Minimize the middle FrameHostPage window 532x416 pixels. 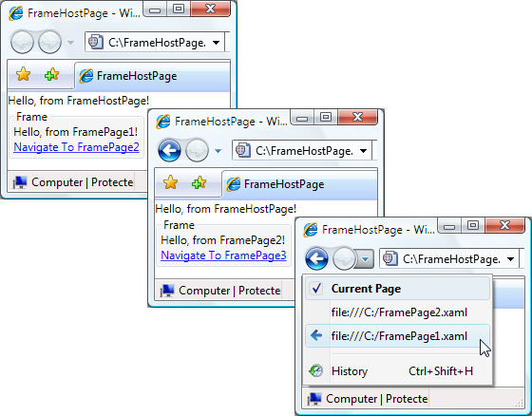click(x=302, y=118)
